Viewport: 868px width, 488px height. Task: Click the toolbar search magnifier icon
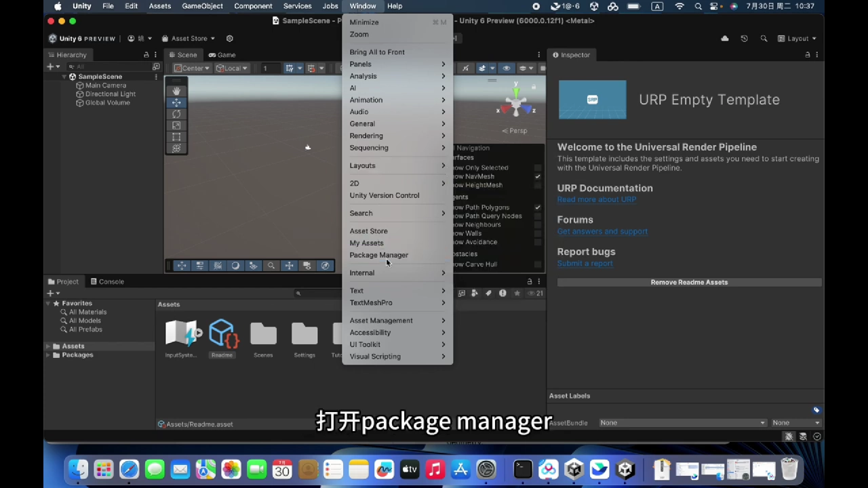[x=764, y=39]
